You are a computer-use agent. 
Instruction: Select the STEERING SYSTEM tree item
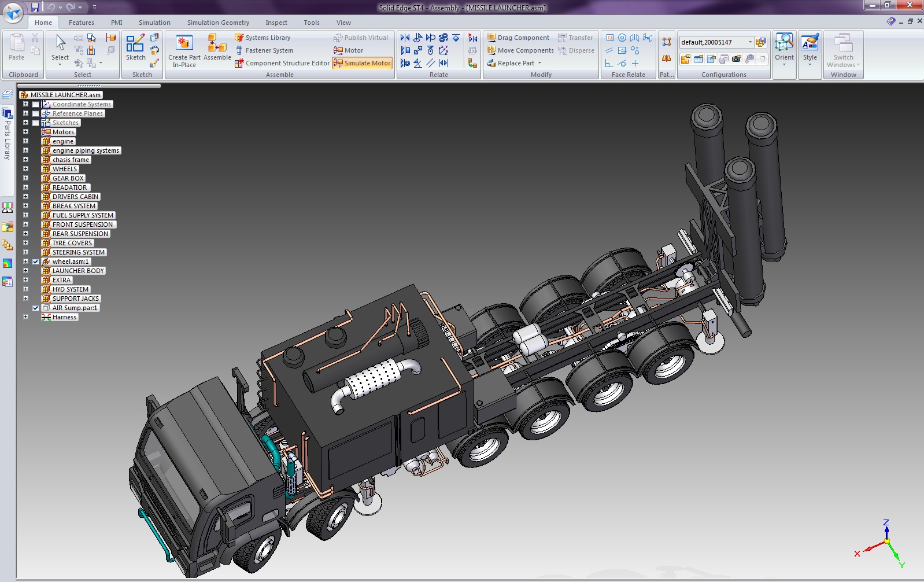click(79, 252)
